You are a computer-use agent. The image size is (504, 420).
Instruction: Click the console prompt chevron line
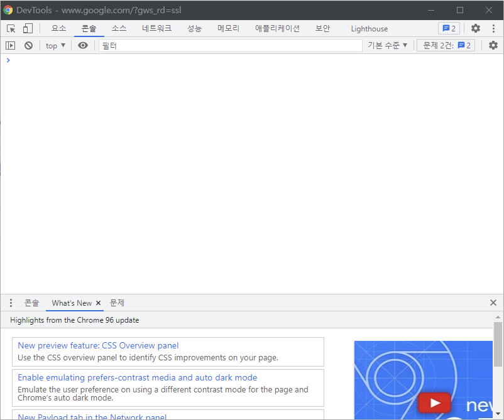251,60
